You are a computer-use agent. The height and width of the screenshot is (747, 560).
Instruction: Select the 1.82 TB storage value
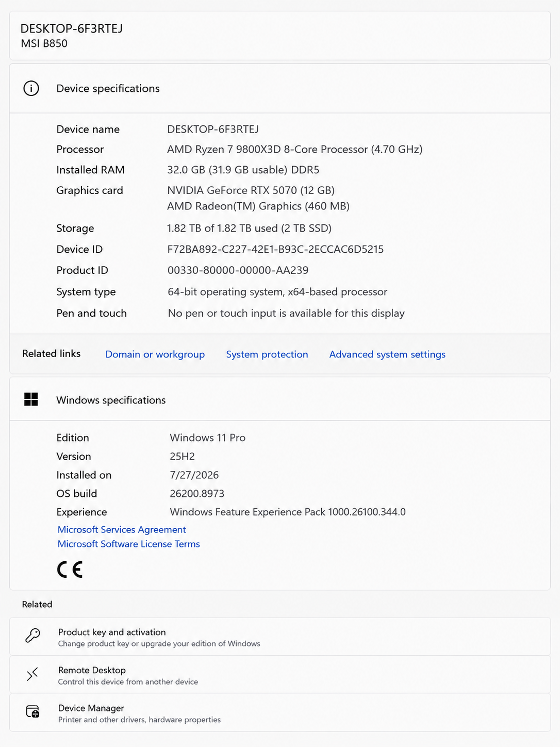[x=249, y=229]
